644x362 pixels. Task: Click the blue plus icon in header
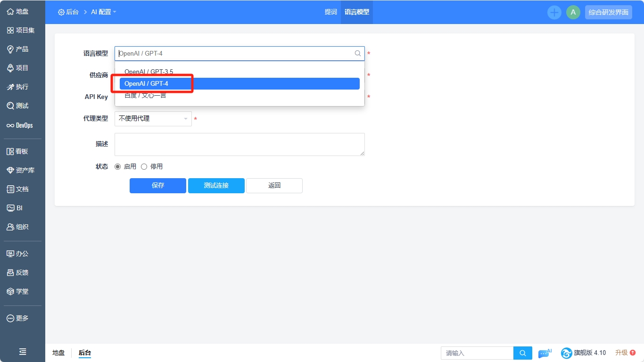tap(554, 12)
